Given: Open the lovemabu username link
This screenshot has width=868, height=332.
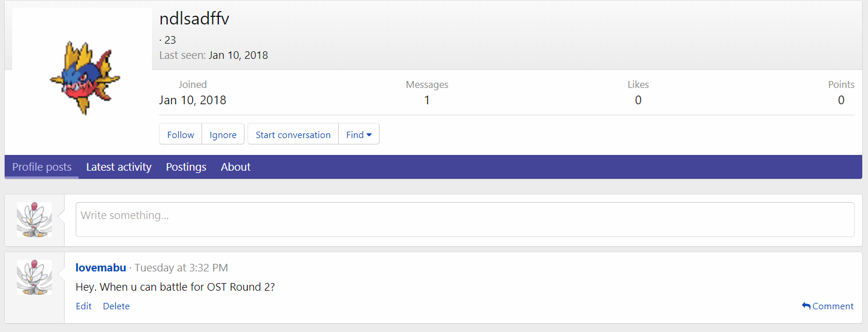Looking at the screenshot, I should [101, 268].
